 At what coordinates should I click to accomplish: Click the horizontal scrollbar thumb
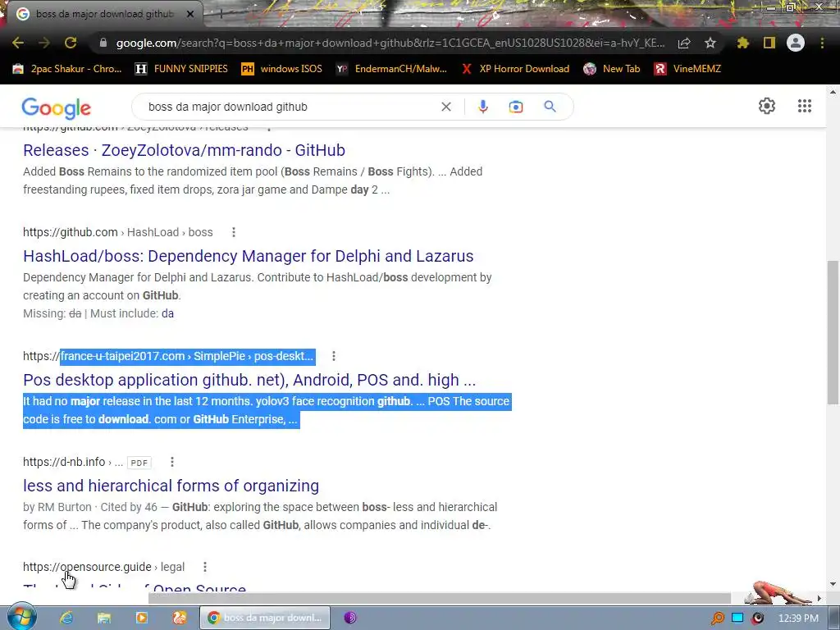click(x=440, y=598)
